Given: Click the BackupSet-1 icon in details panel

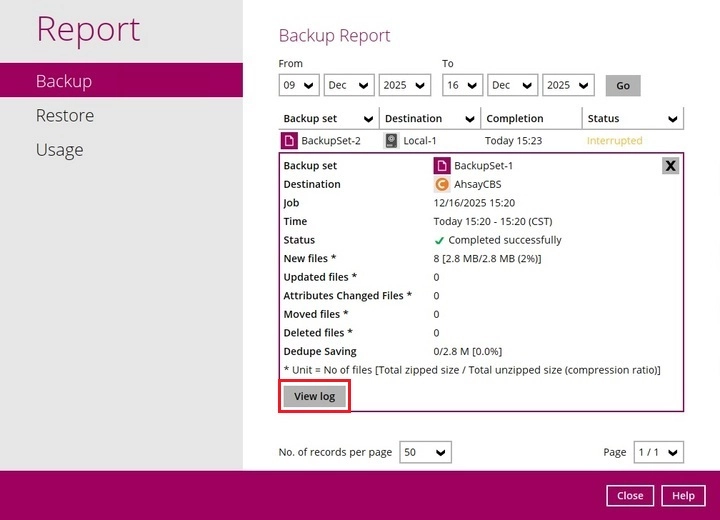Looking at the screenshot, I should [x=441, y=166].
